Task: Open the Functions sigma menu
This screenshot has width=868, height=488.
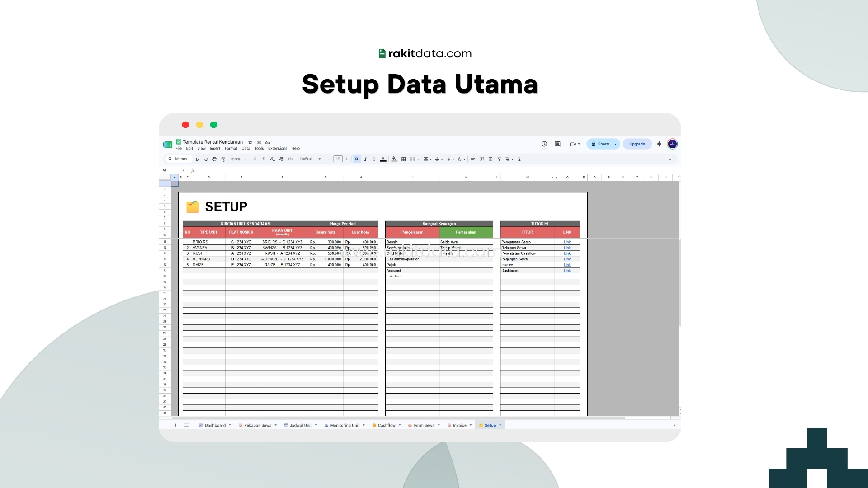Action: (x=519, y=159)
